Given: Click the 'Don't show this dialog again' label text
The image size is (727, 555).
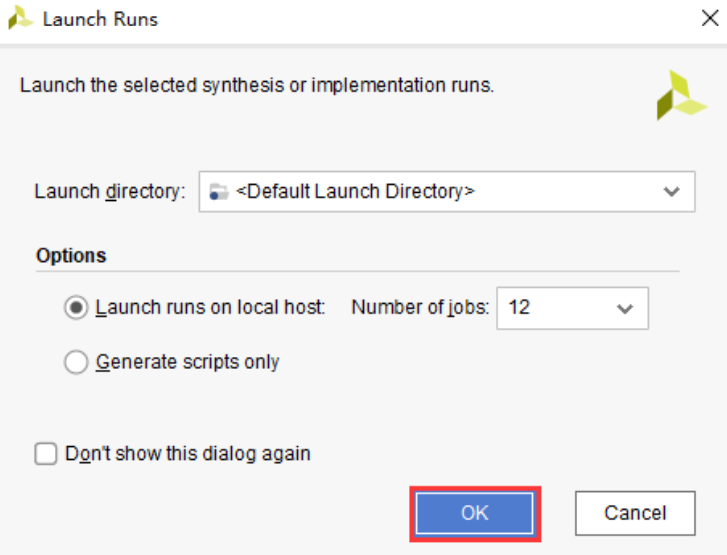Looking at the screenshot, I should tap(188, 454).
